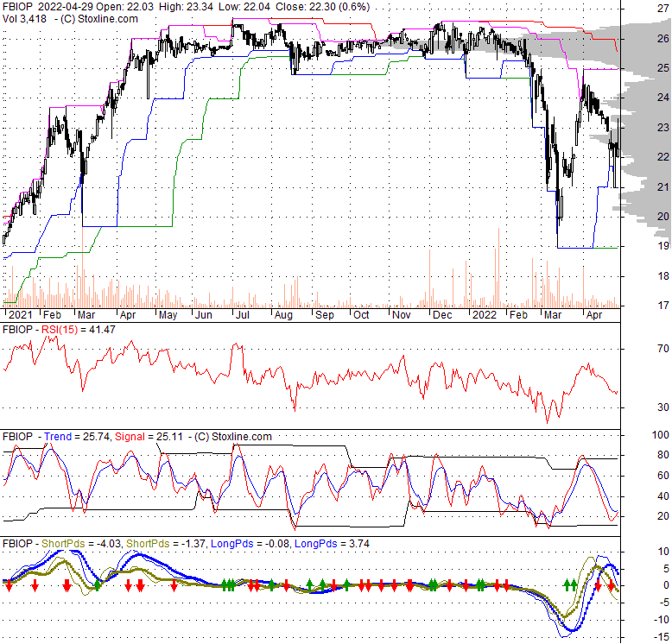Click the Jun month label
The height and width of the screenshot is (644, 672).
click(x=204, y=315)
